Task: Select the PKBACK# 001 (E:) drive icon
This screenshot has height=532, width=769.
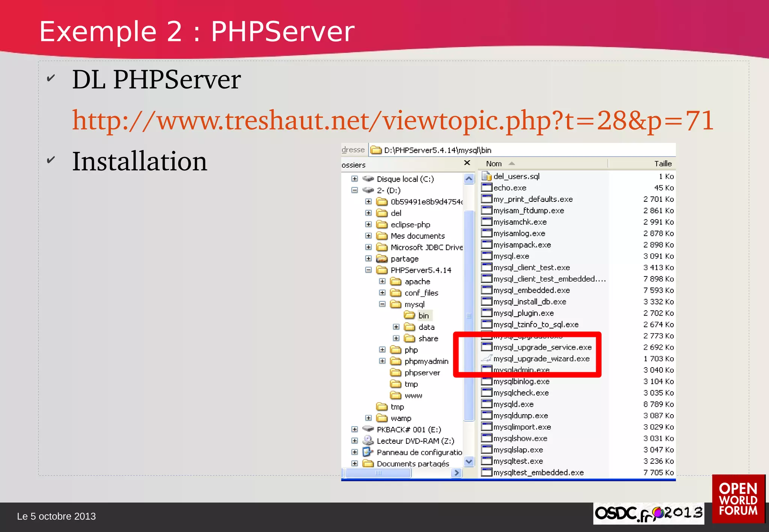Action: click(368, 429)
